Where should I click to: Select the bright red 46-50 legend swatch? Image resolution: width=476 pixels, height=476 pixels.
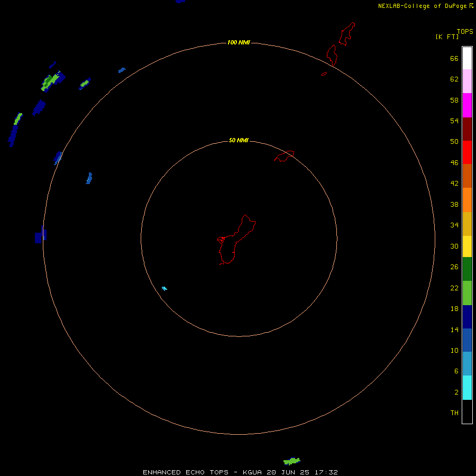467,152
